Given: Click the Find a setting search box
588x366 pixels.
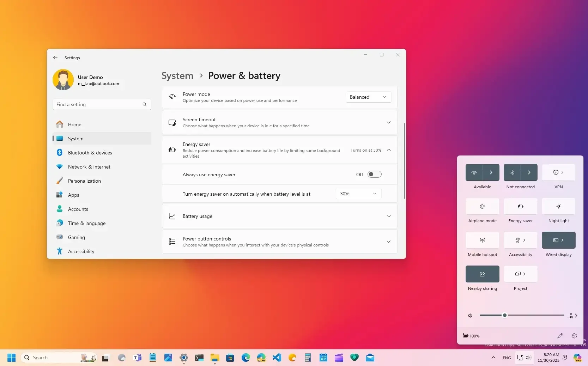Looking at the screenshot, I should [x=102, y=104].
